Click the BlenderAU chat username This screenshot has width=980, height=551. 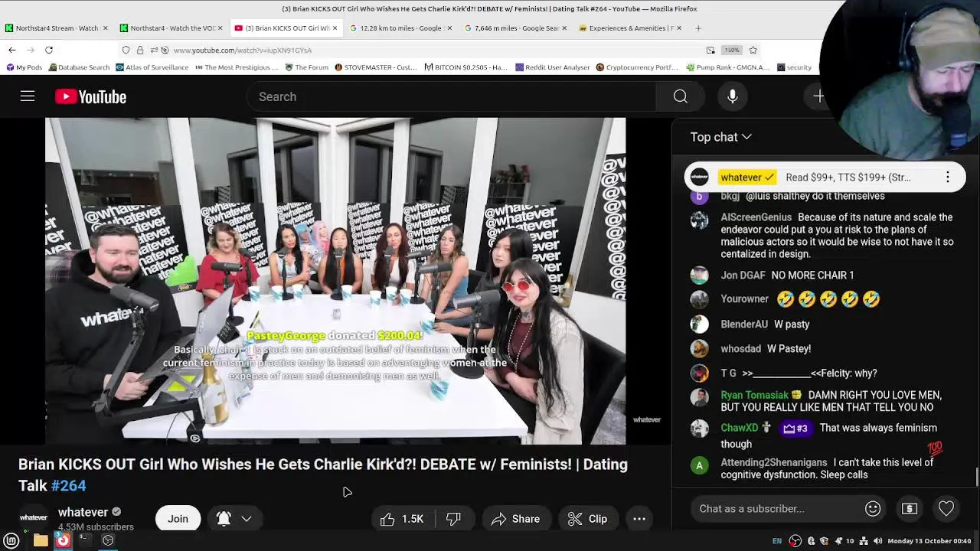(743, 324)
